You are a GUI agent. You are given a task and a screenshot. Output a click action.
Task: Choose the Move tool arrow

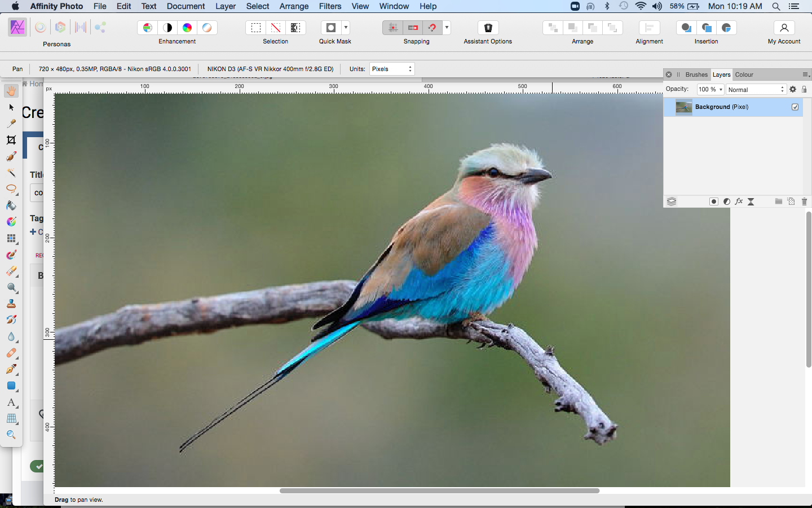click(x=11, y=107)
